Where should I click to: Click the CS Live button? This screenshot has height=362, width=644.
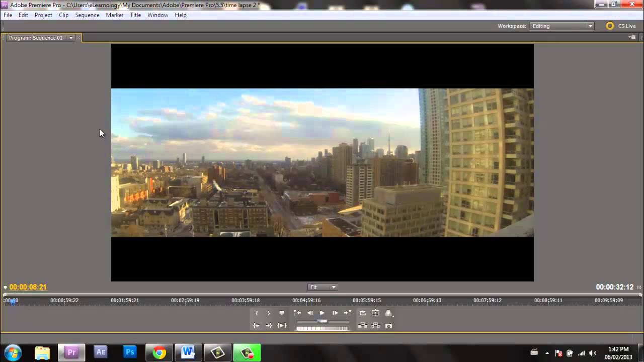[621, 26]
